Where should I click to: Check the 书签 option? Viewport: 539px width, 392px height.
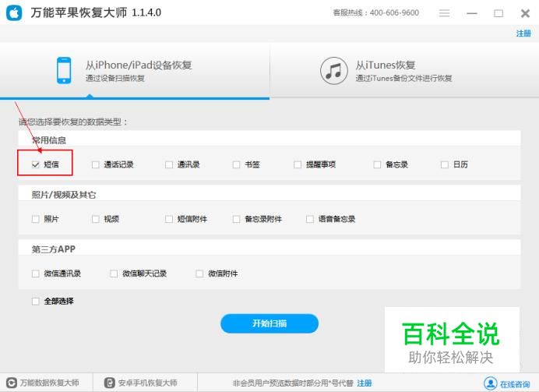[236, 164]
